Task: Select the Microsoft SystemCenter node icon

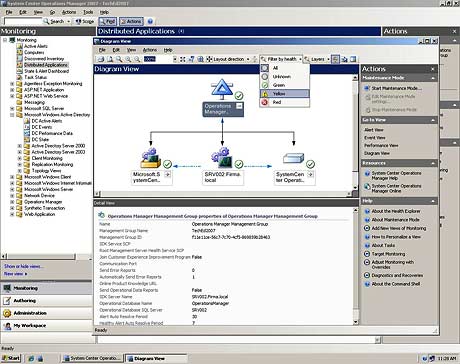Action: (x=151, y=158)
